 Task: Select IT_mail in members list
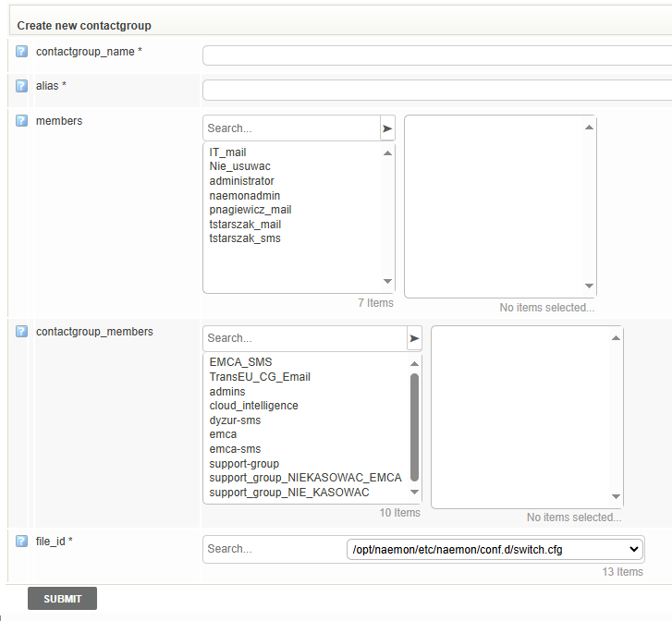[227, 152]
